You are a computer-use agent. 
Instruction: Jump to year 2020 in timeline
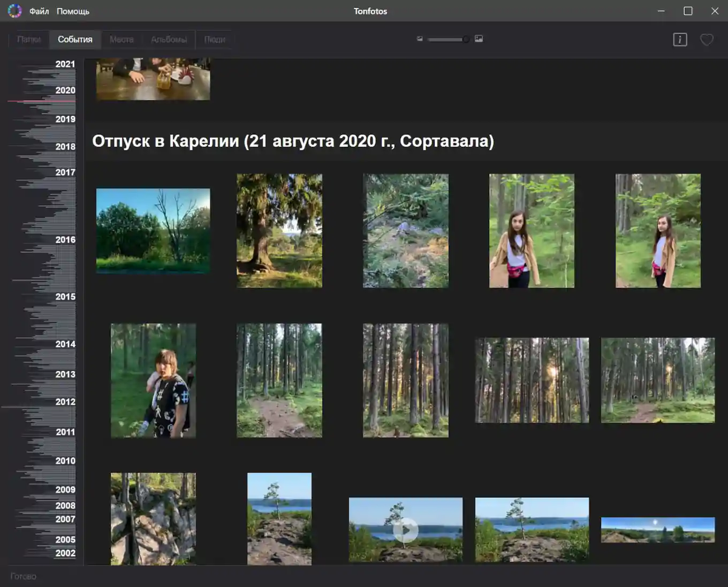pos(66,90)
